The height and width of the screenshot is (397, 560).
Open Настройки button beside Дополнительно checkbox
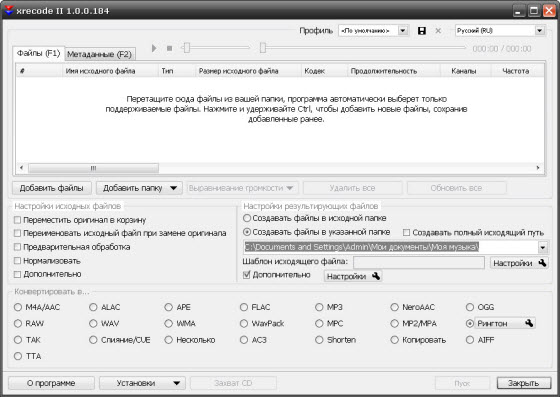click(353, 276)
